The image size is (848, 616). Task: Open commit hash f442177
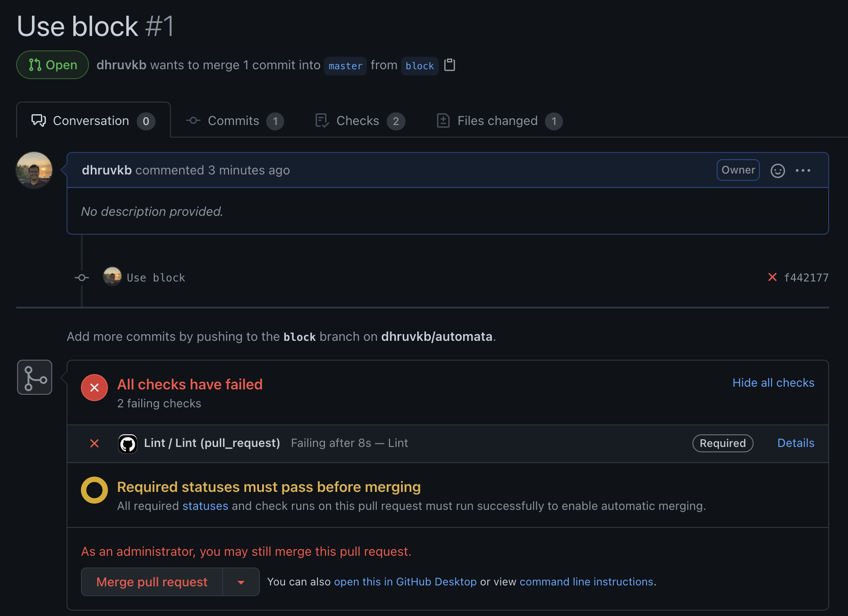[x=806, y=278]
